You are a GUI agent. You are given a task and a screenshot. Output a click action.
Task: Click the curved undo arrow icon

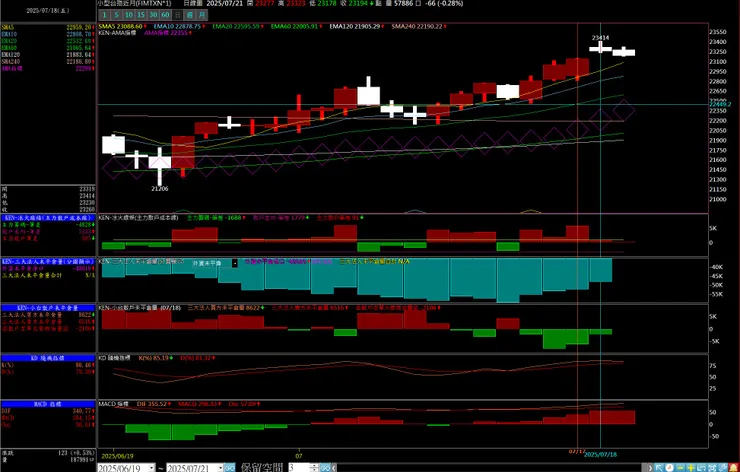[701, 468]
